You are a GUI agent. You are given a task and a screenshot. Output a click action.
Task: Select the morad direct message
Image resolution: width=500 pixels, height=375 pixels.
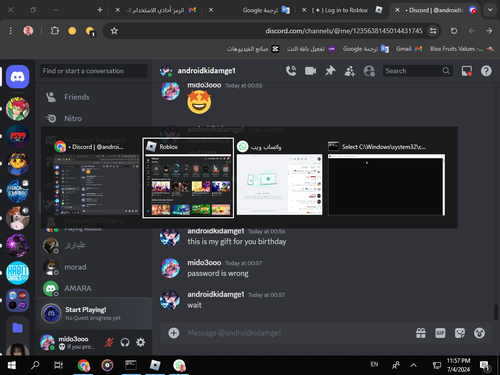tap(94, 267)
